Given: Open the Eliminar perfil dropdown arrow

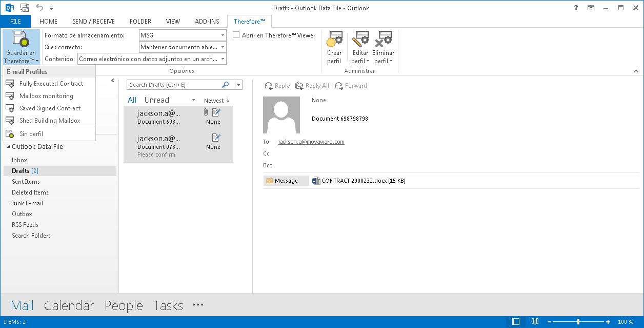Looking at the screenshot, I should (x=391, y=62).
